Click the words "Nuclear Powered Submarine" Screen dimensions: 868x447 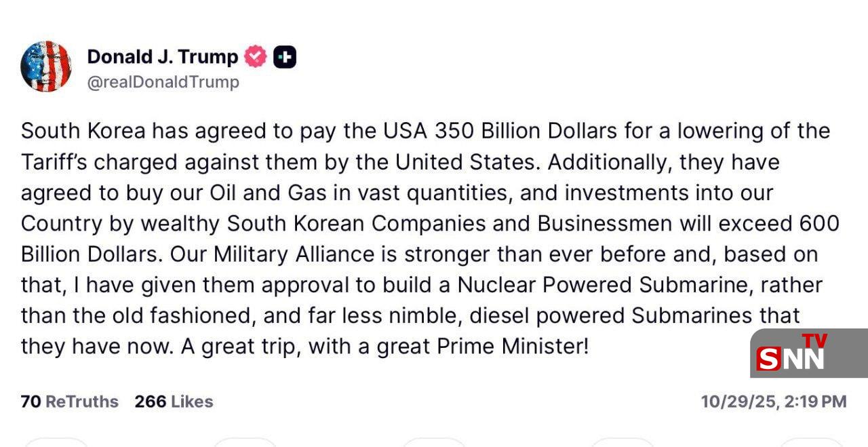604,285
